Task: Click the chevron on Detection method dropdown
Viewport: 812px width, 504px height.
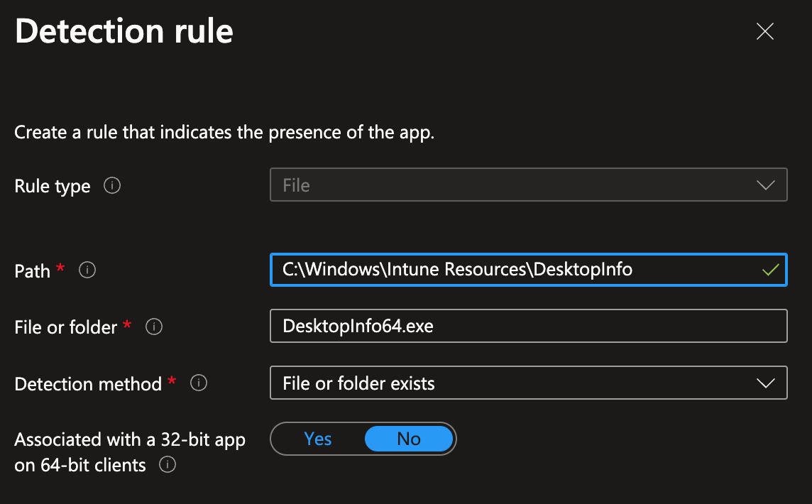Action: [x=765, y=383]
